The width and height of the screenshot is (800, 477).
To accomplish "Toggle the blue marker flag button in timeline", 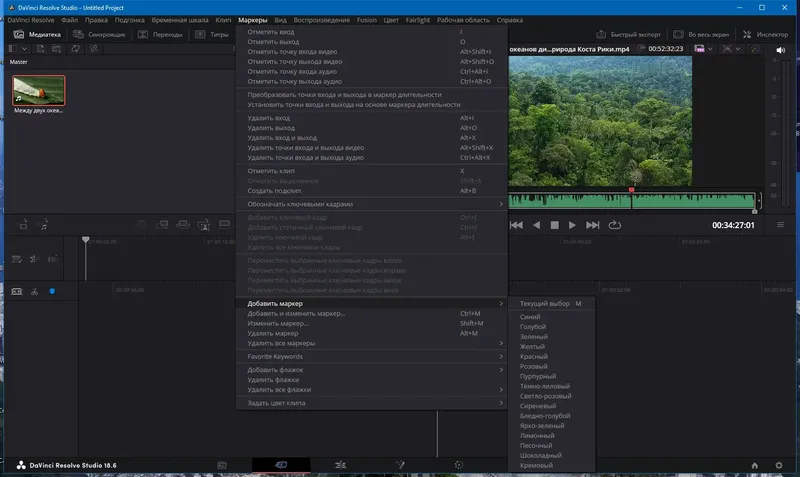I will (52, 291).
